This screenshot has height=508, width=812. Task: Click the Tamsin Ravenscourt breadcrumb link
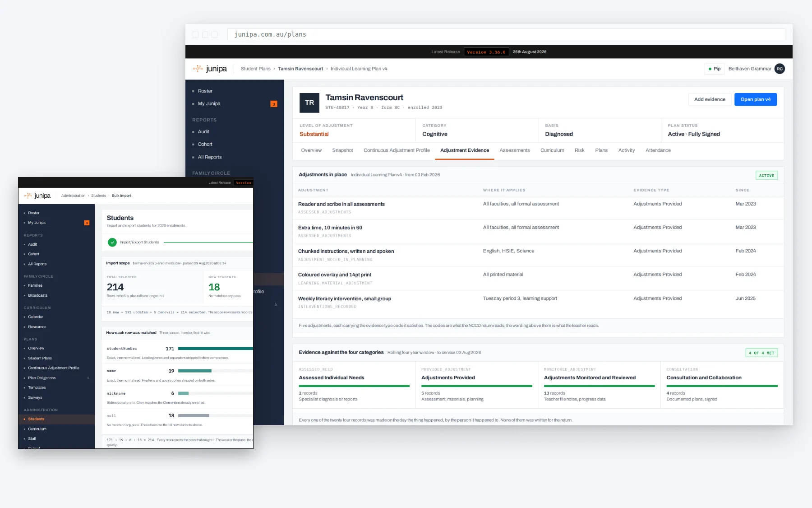coord(300,69)
